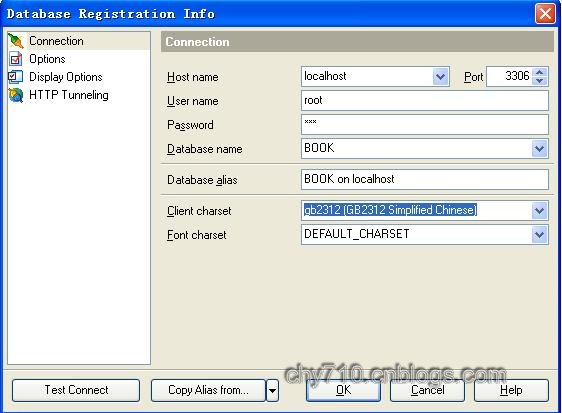Image resolution: width=562 pixels, height=413 pixels.
Task: Open the Options page
Action: tap(47, 59)
